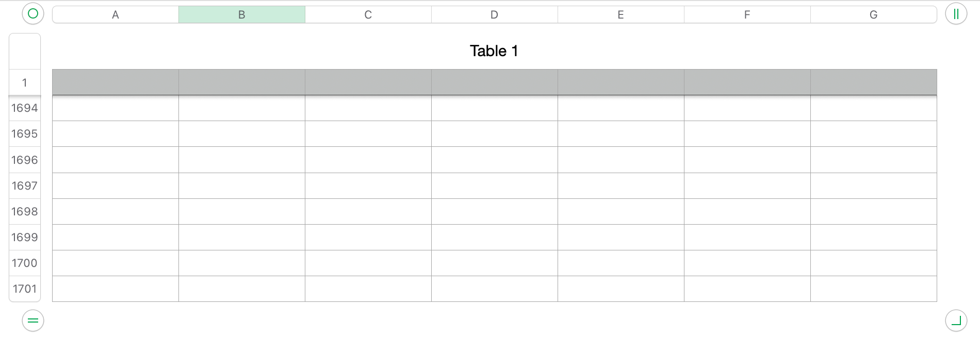980x338 pixels.
Task: Click the table resize corner handle
Action: tap(956, 320)
